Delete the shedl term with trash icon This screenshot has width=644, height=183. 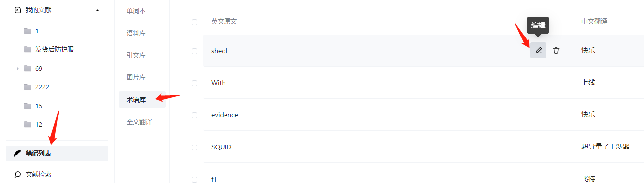coord(556,50)
